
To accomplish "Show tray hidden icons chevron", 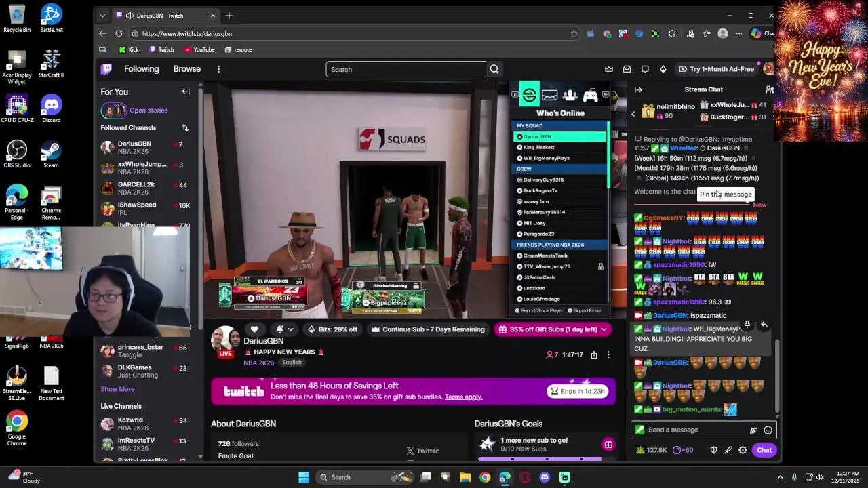I will click(x=780, y=477).
